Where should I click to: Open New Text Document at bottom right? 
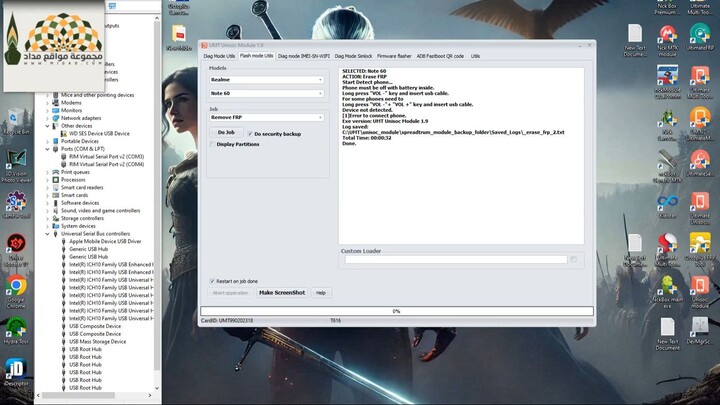667,334
